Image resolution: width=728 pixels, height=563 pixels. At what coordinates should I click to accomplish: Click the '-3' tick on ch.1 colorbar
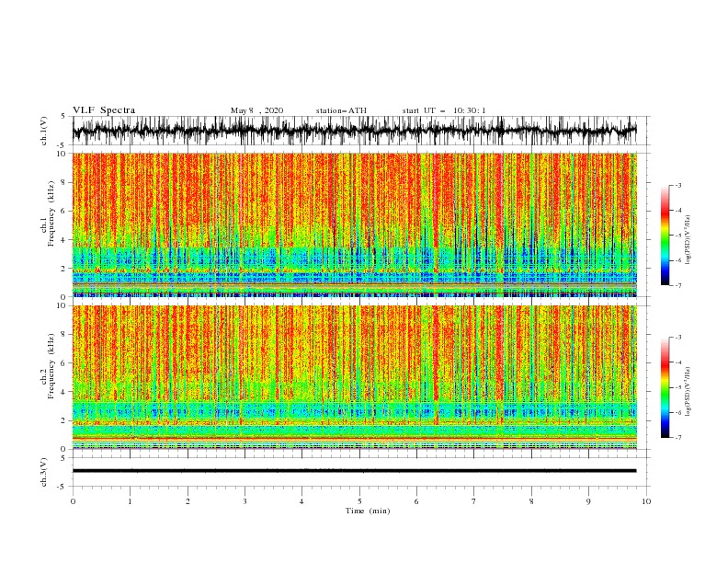pos(678,185)
